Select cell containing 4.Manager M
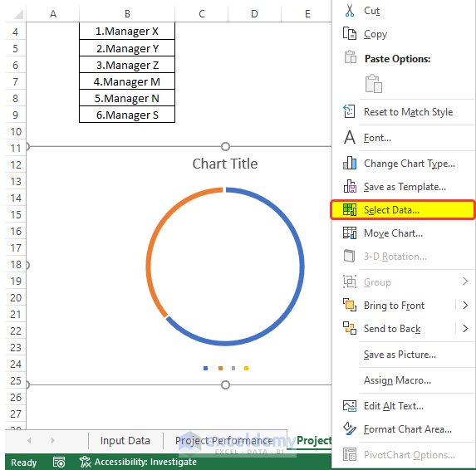 pyautogui.click(x=127, y=81)
